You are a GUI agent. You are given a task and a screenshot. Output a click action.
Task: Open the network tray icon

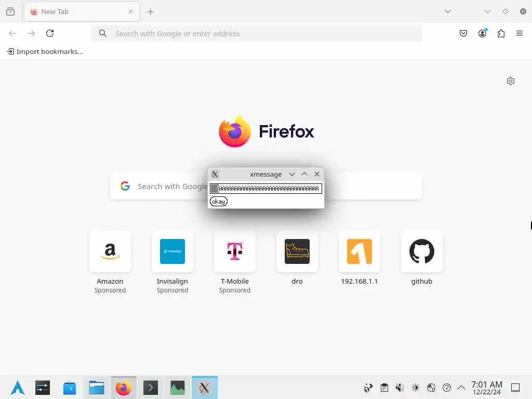coord(431,388)
